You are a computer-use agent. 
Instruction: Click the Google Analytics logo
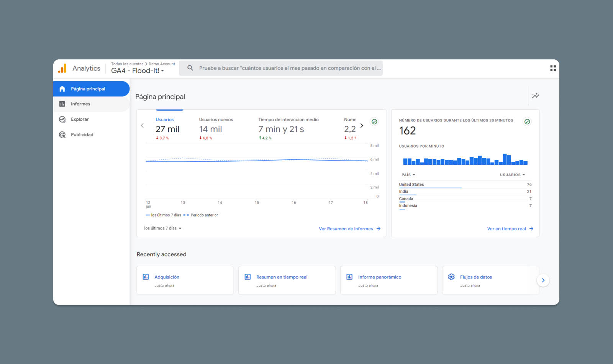tap(62, 68)
